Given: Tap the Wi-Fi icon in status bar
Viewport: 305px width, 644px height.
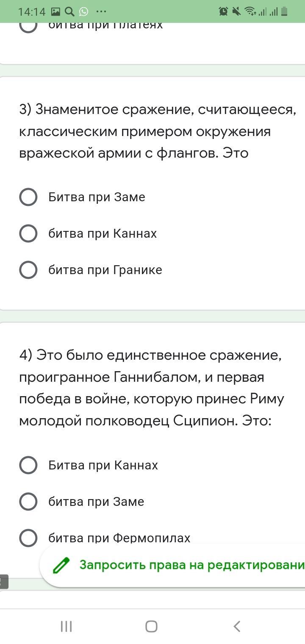Looking at the screenshot, I should coord(250,11).
